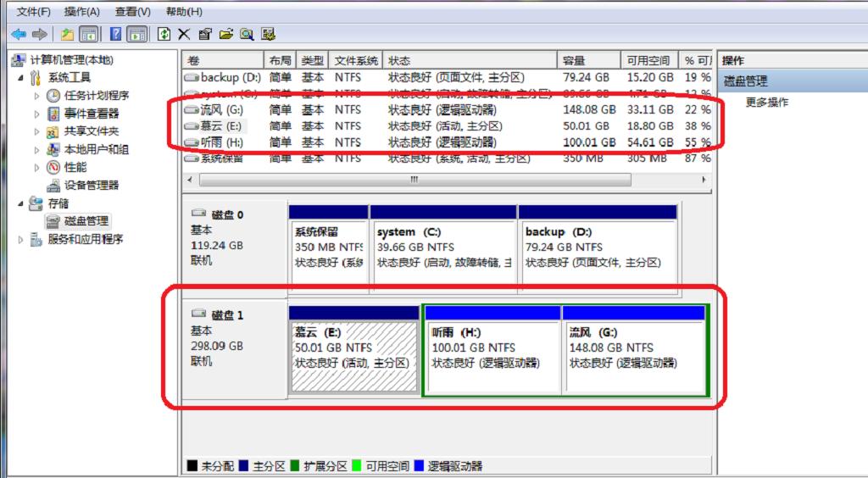Click the Refresh icon in the toolbar
868x478 pixels.
pyautogui.click(x=164, y=34)
